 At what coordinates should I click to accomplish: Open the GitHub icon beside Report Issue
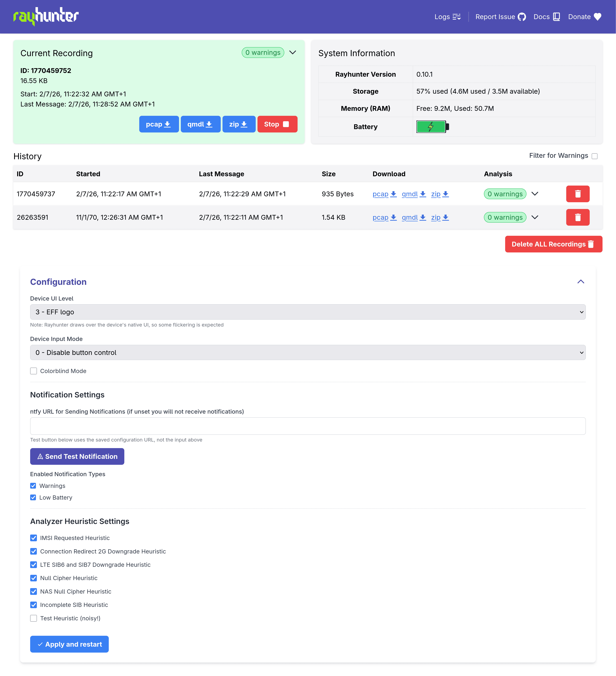pos(522,16)
